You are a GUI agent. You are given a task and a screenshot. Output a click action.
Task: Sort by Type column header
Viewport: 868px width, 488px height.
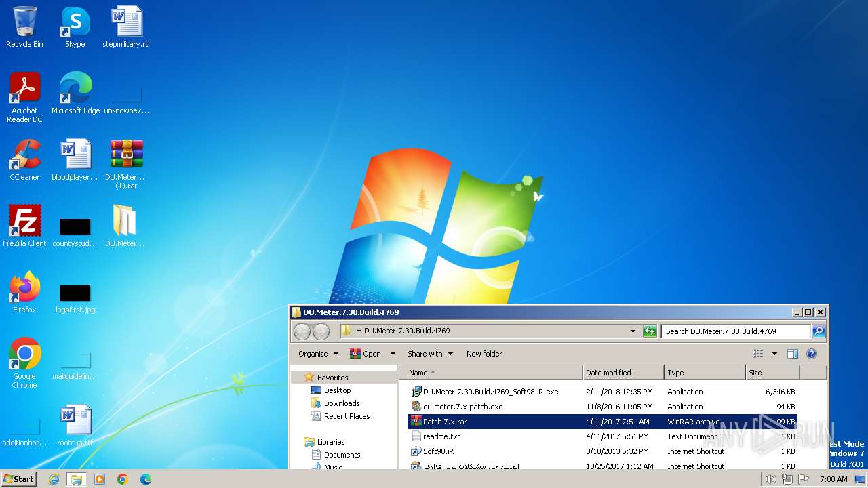click(x=705, y=373)
